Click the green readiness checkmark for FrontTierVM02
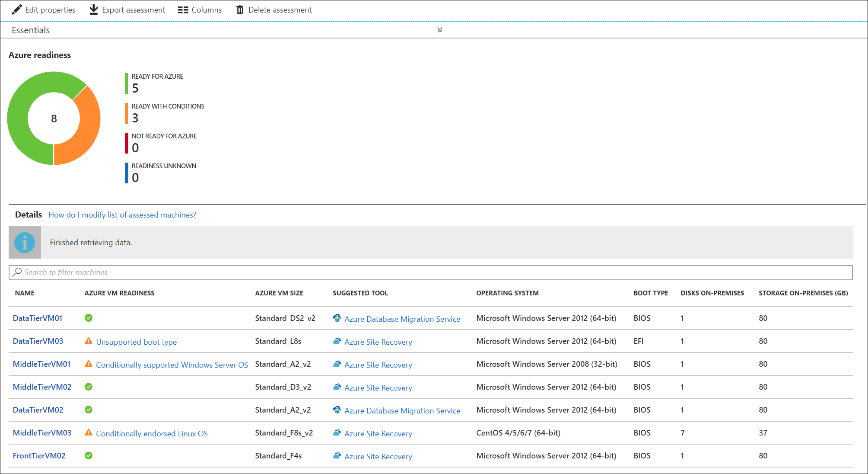Screen dimensions: 868x474 point(88,455)
